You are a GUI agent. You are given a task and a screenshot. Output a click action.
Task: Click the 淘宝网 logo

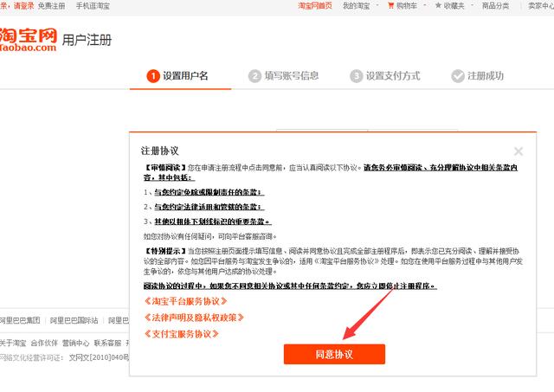coord(29,40)
